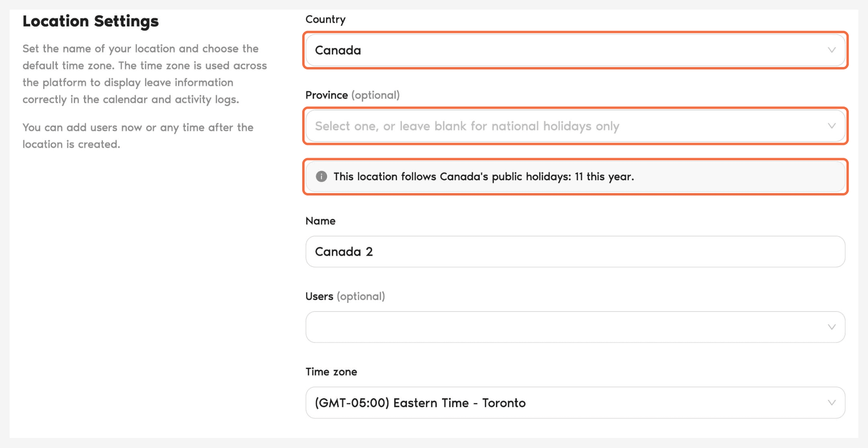Click the Name field label
The width and height of the screenshot is (868, 448).
point(320,221)
